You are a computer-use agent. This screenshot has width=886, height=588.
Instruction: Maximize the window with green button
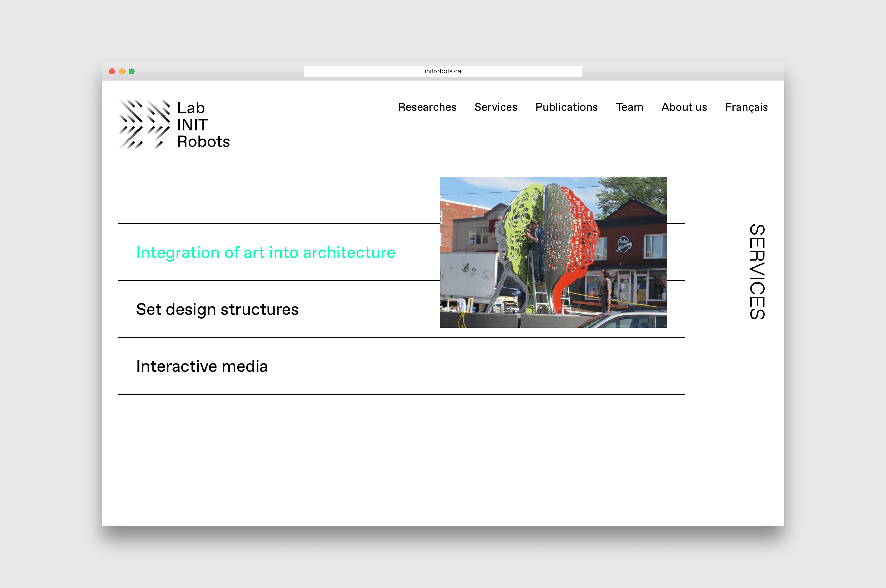tap(132, 71)
